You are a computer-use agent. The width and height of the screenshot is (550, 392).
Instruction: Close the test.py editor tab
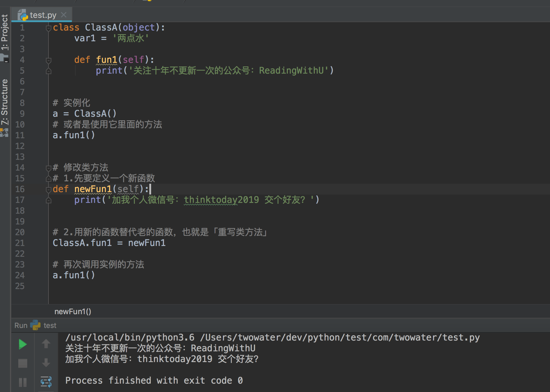click(63, 15)
